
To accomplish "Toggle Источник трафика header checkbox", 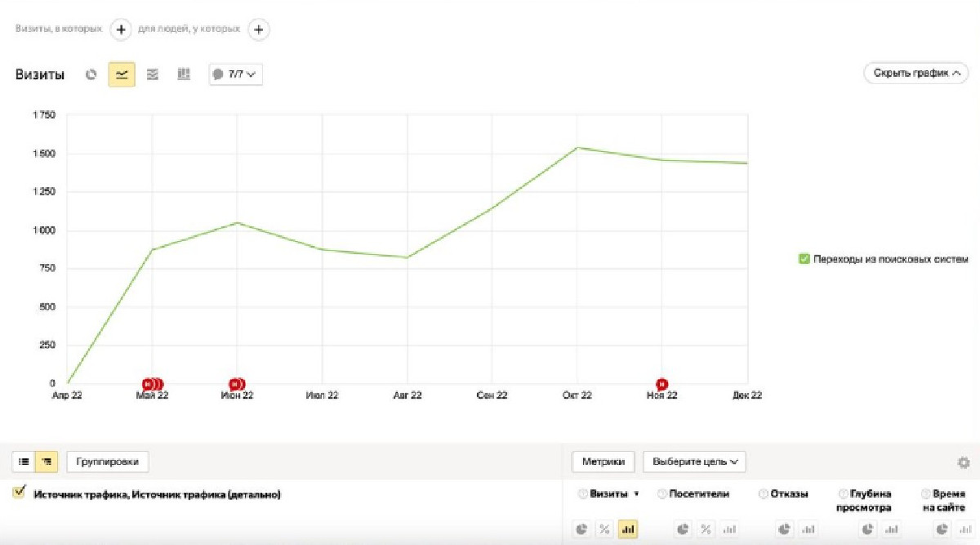I will coord(20,492).
